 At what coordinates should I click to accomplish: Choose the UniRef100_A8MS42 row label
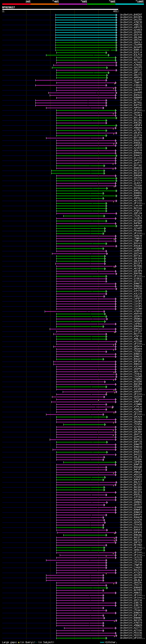pos(131,77)
